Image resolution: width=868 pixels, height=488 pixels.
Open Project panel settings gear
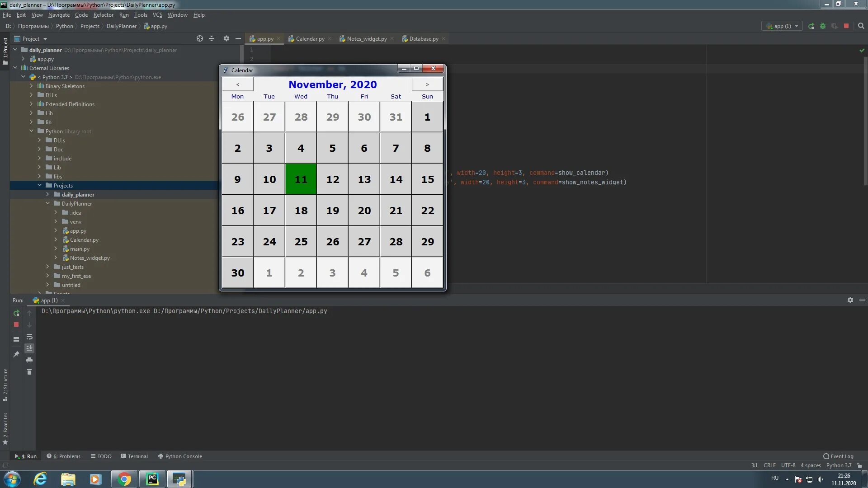(x=226, y=39)
